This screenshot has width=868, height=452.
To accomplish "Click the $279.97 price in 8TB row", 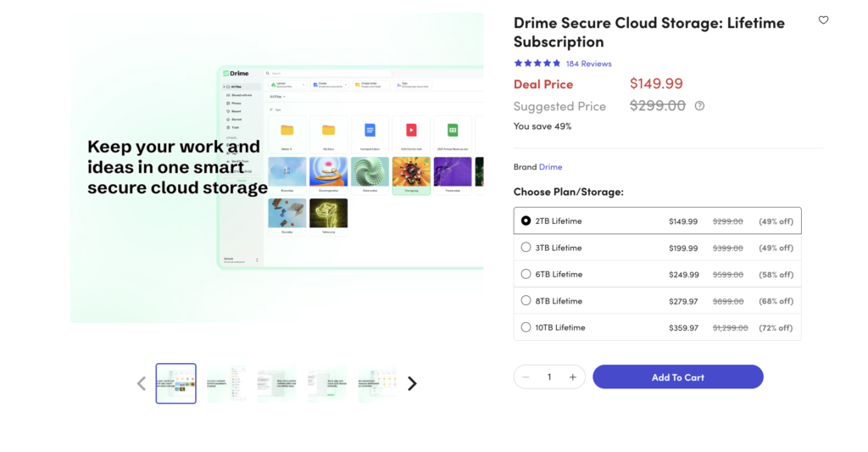I will (x=683, y=301).
